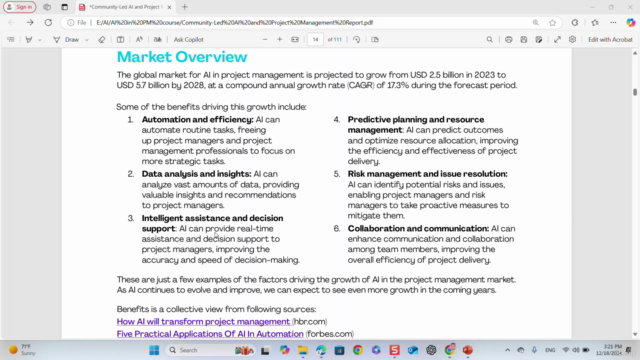Click 'Collaboration and communication:' text

[418, 229]
